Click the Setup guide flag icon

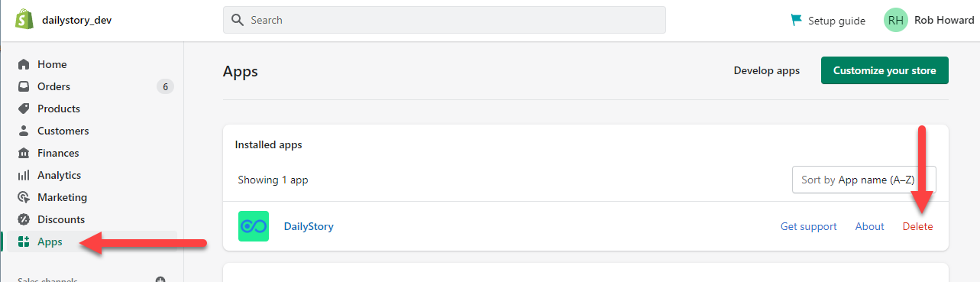(x=797, y=21)
